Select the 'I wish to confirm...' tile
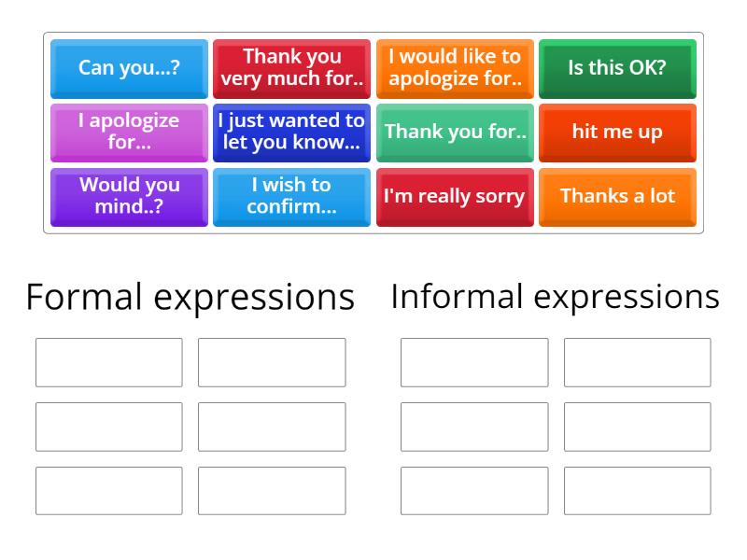 [292, 196]
